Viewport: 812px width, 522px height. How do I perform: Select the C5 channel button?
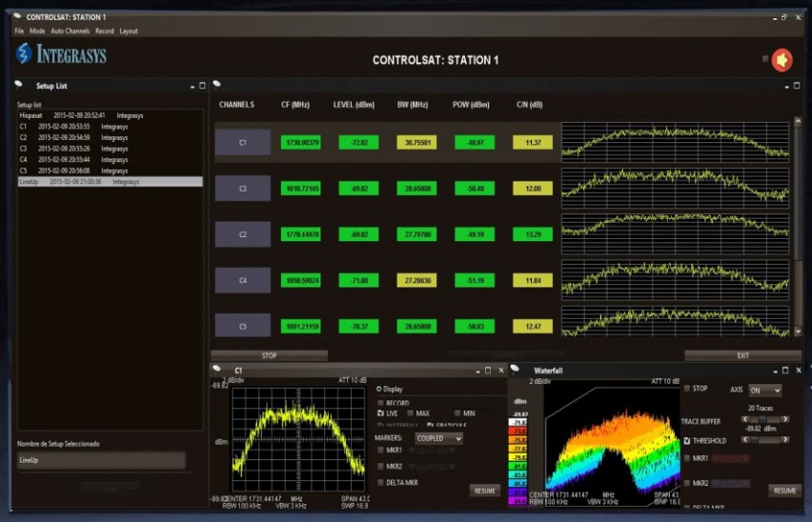point(243,326)
